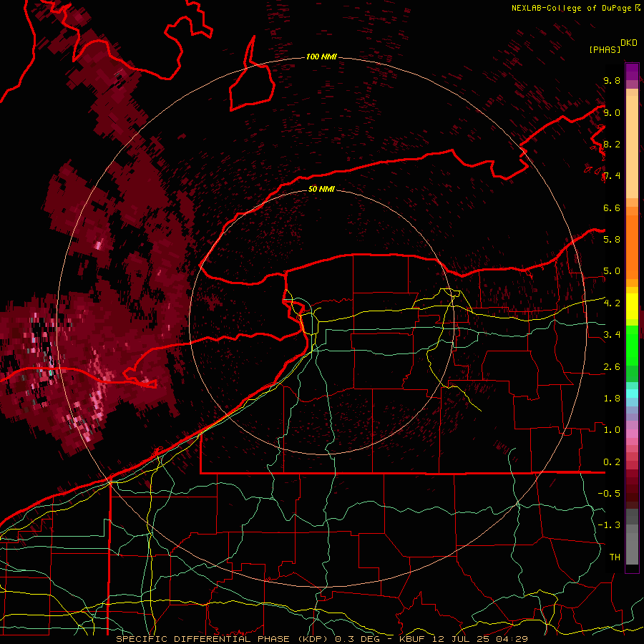Screen dimensions: 644x644
Task: Click the 8.2 scale value
Action: tap(612, 144)
